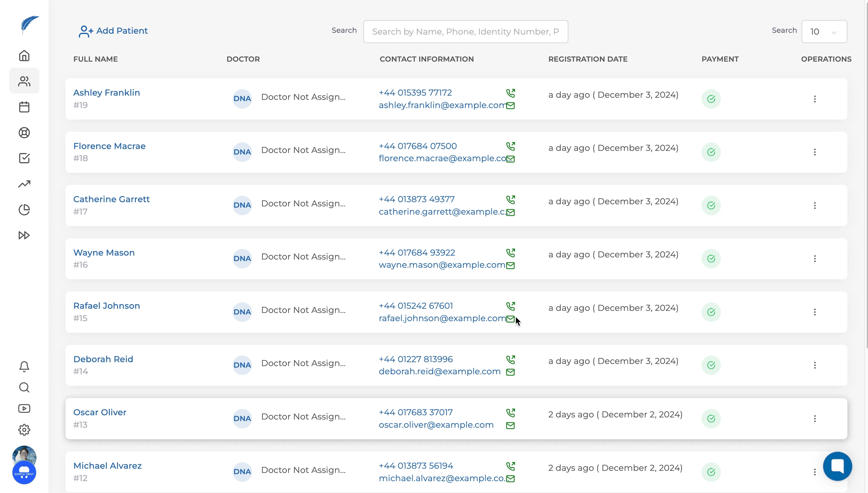868x493 pixels.
Task: Open operations menu for Wayne Mason
Action: (815, 259)
